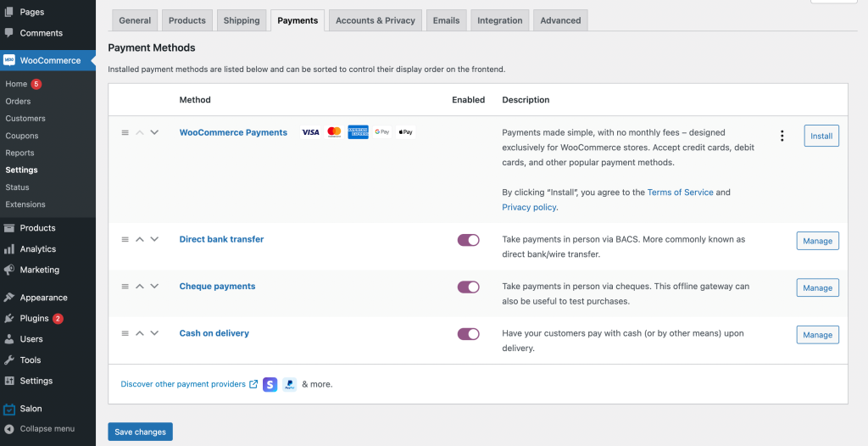This screenshot has width=868, height=446.
Task: Disable the Direct bank transfer toggle
Action: (x=468, y=240)
